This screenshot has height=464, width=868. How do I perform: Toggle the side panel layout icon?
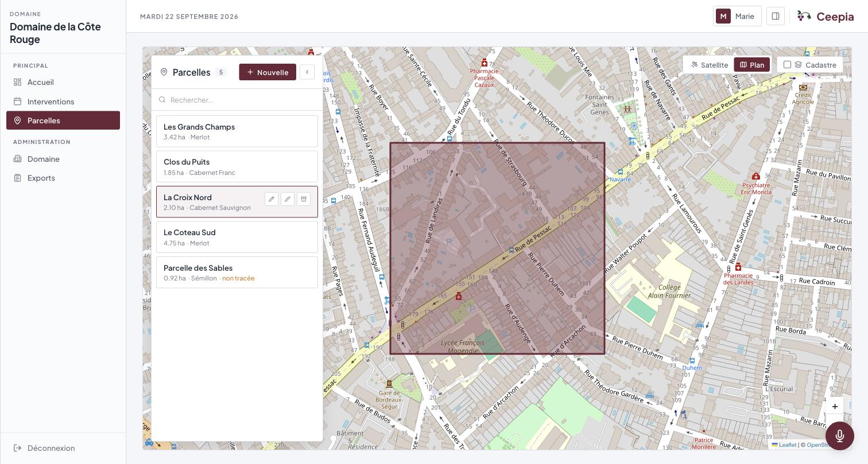[776, 16]
